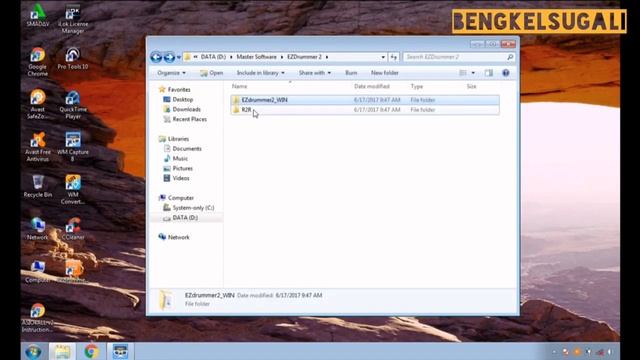Open the third taskbar application
Viewport: 640px width, 360px height.
(120, 351)
